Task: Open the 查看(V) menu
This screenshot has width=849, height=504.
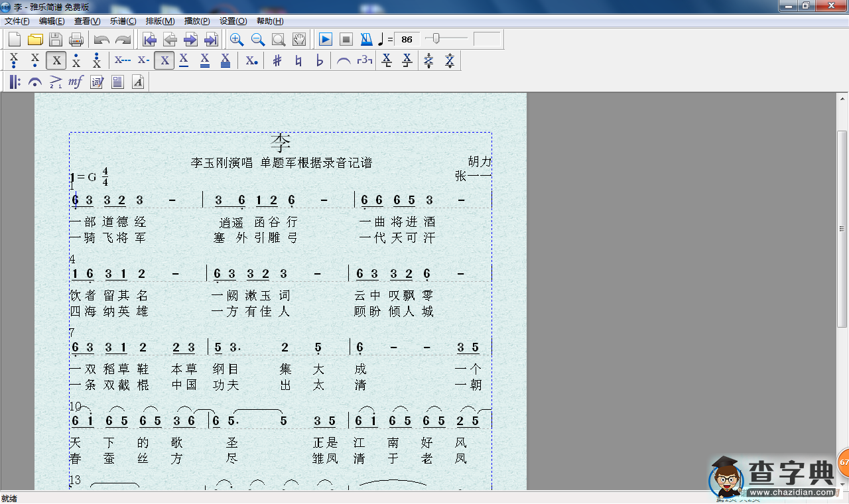Action: pyautogui.click(x=88, y=21)
